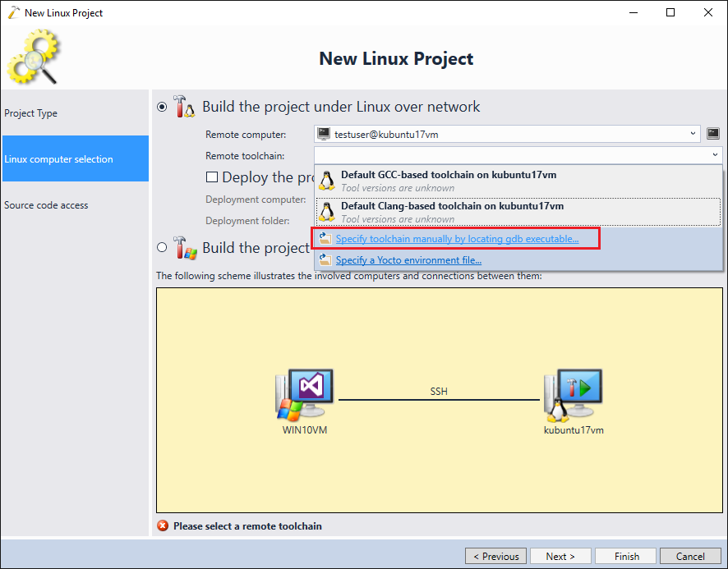Click the Remote toolchain input field
The height and width of the screenshot is (569, 728).
(x=518, y=155)
